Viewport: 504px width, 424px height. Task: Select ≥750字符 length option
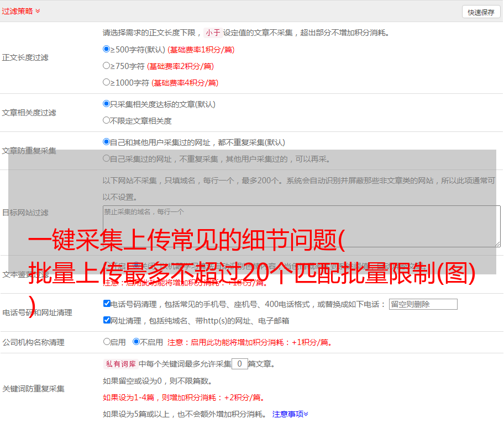(x=107, y=66)
